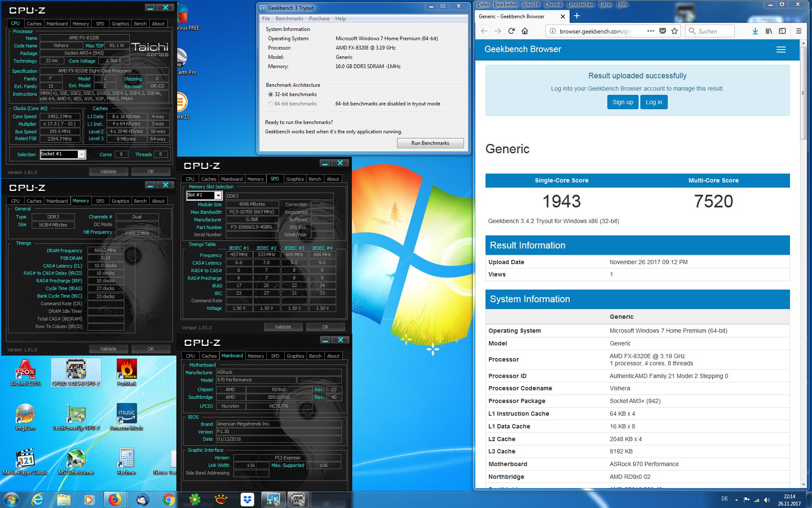
Task: Select the CPUID TAICHI CPU-Z desktop icon
Action: (x=76, y=373)
